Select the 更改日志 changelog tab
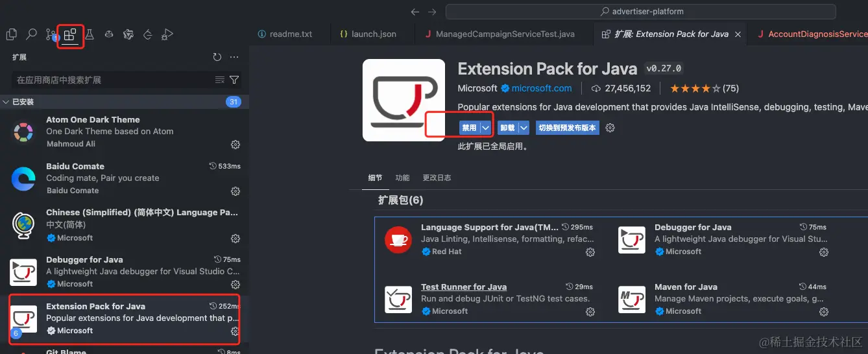Image resolution: width=868 pixels, height=354 pixels. (x=437, y=178)
